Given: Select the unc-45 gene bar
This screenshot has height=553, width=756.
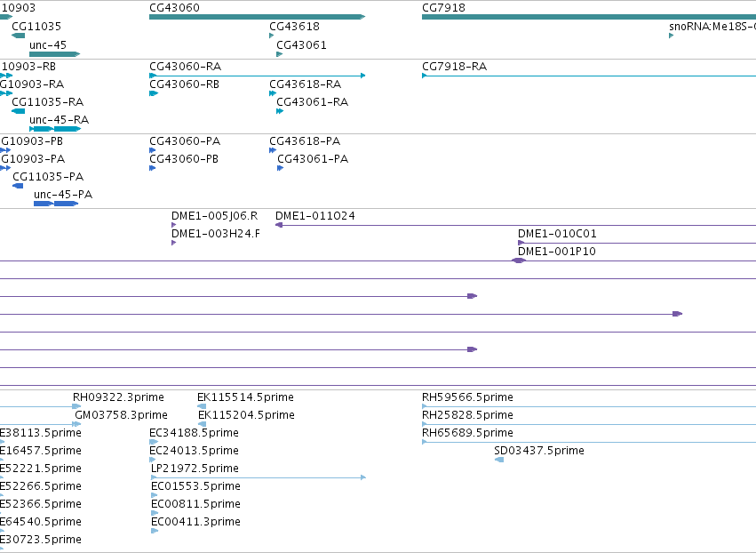Looking at the screenshot, I should (54, 54).
